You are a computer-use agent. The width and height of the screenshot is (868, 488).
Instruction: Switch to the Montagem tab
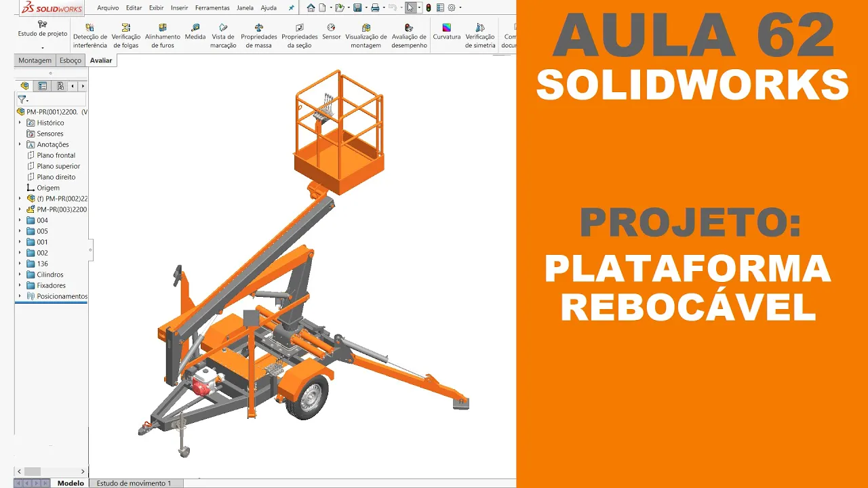click(x=35, y=60)
